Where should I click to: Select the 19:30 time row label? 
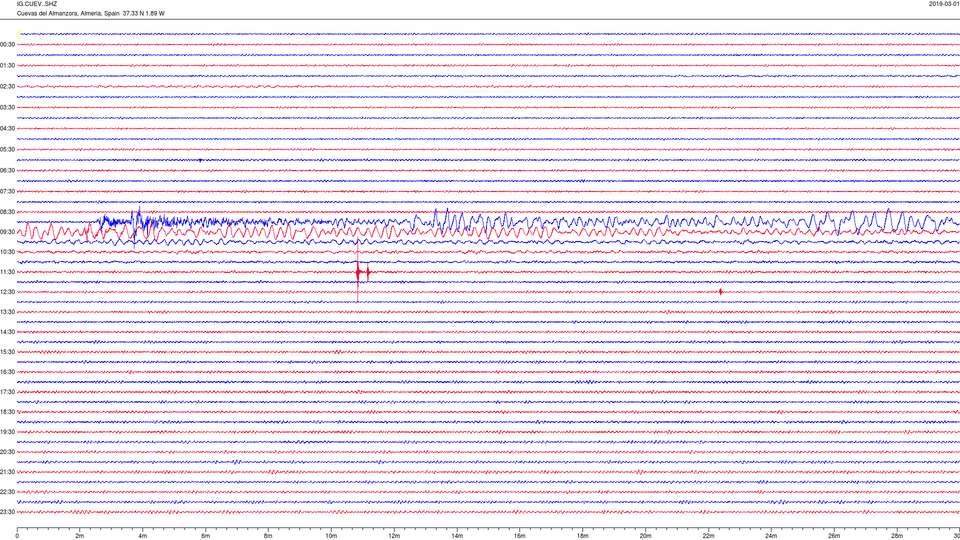click(x=7, y=432)
